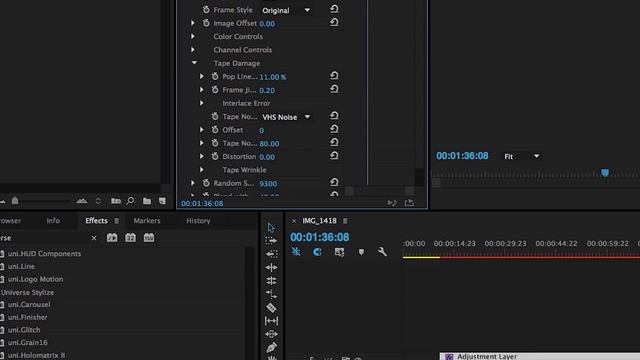
Task: Reset Pop Lines parameter
Action: click(x=334, y=76)
